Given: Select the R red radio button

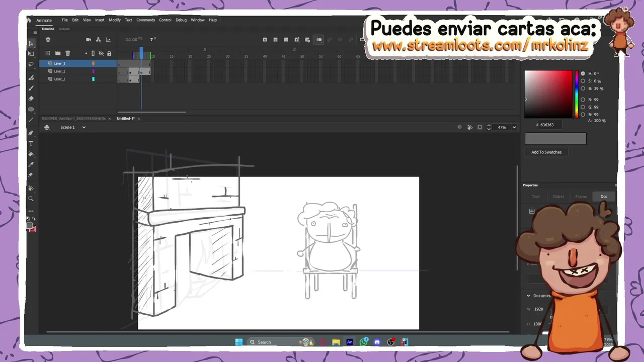Looking at the screenshot, I should pyautogui.click(x=583, y=100).
